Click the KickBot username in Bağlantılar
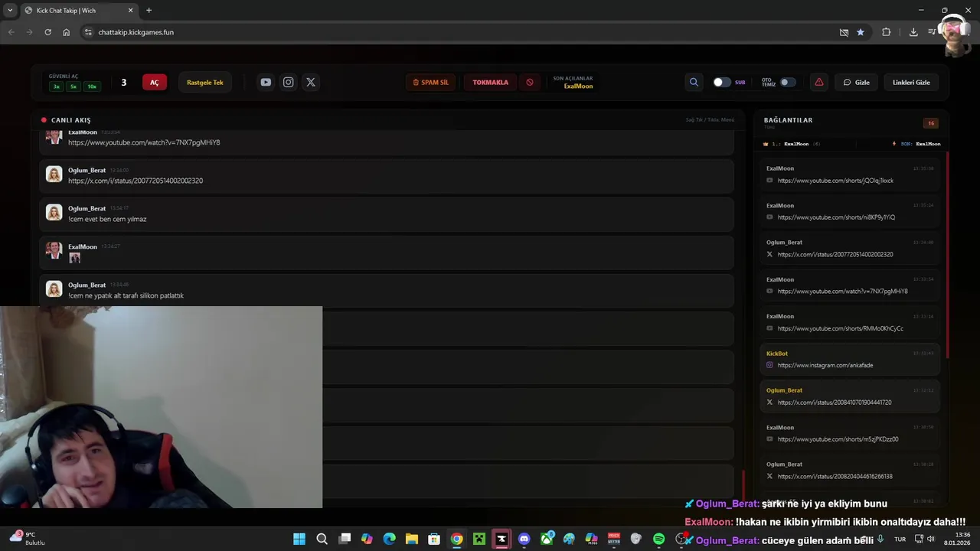 click(x=777, y=354)
